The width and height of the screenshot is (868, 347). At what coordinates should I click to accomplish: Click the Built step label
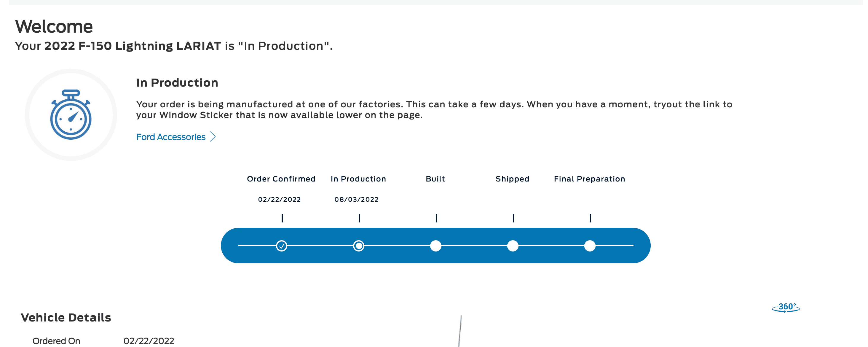(x=435, y=179)
